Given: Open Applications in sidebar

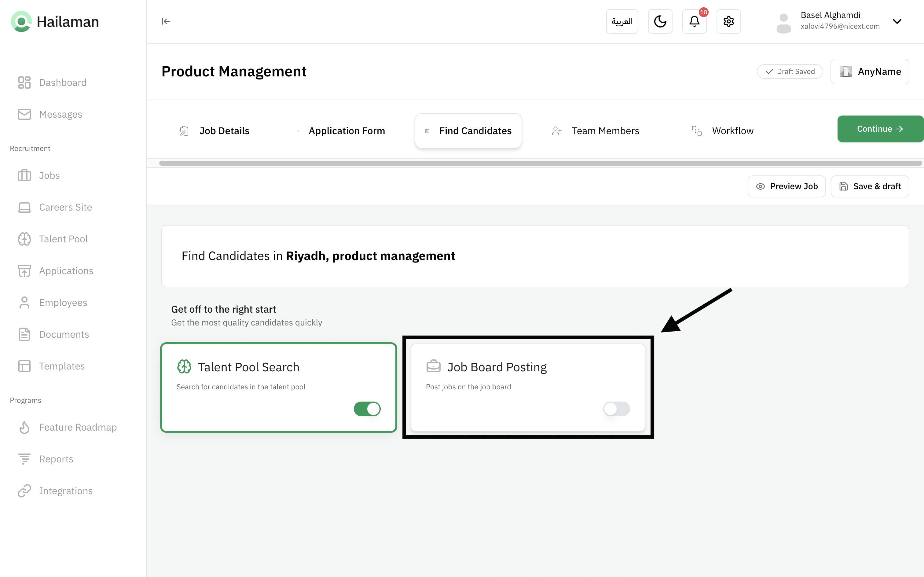Looking at the screenshot, I should point(66,270).
